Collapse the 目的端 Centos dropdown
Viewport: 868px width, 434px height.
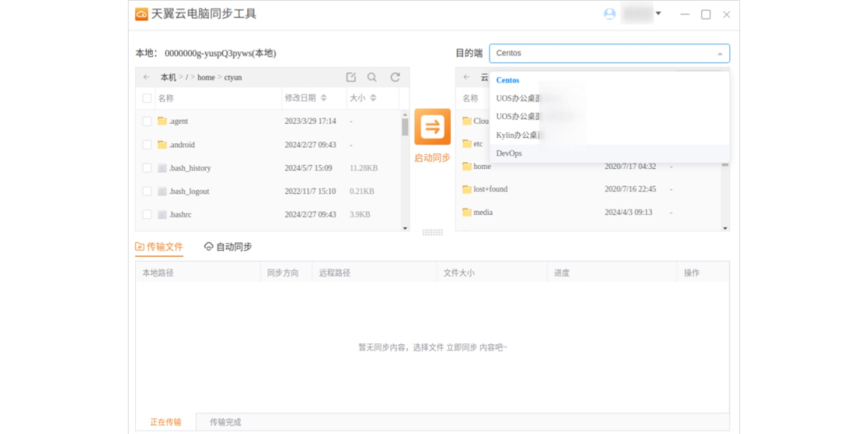click(x=719, y=53)
